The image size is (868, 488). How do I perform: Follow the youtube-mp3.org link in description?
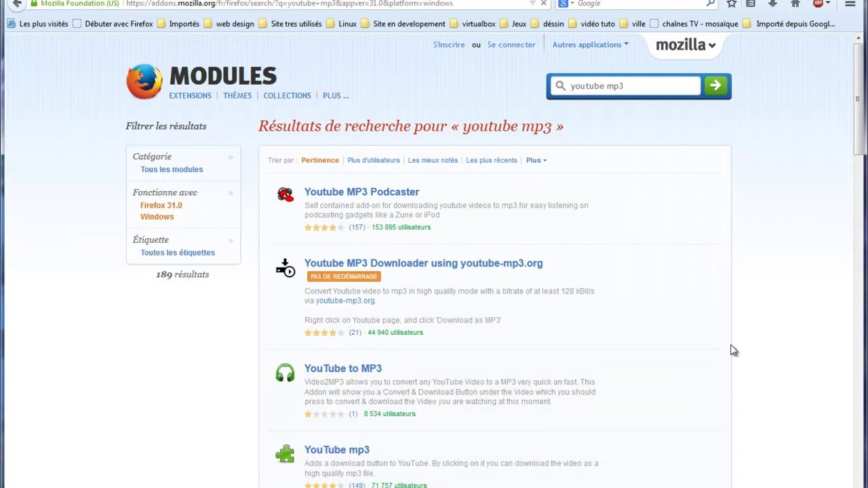(344, 301)
